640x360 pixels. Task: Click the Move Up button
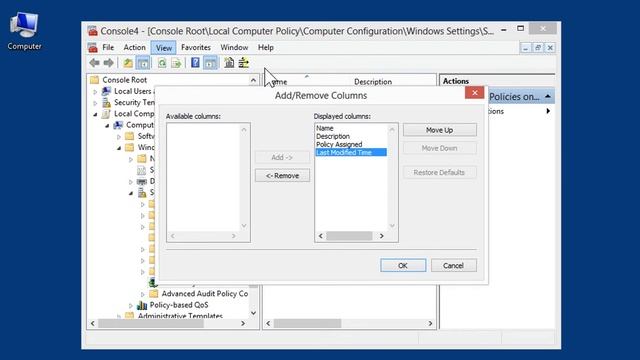pos(440,130)
